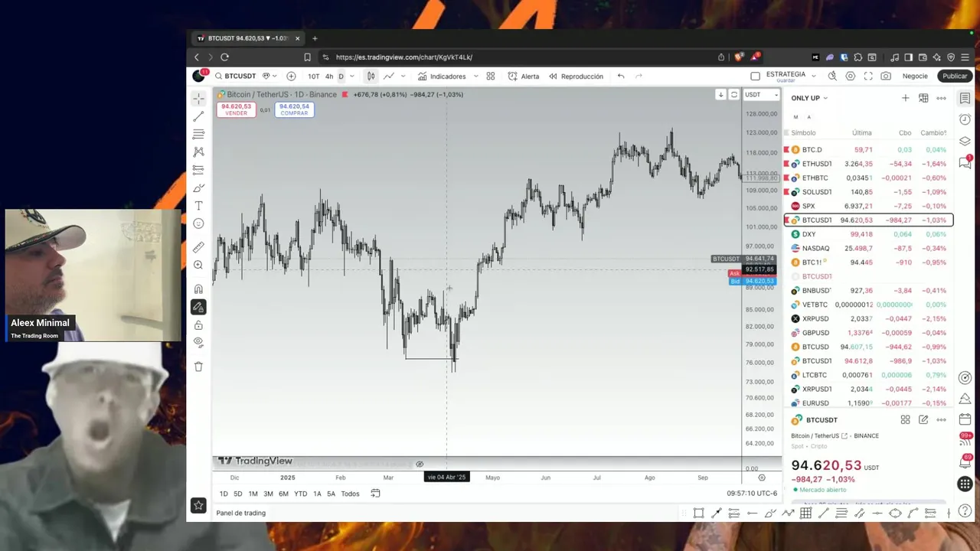Set date range to YTD

coord(300,494)
